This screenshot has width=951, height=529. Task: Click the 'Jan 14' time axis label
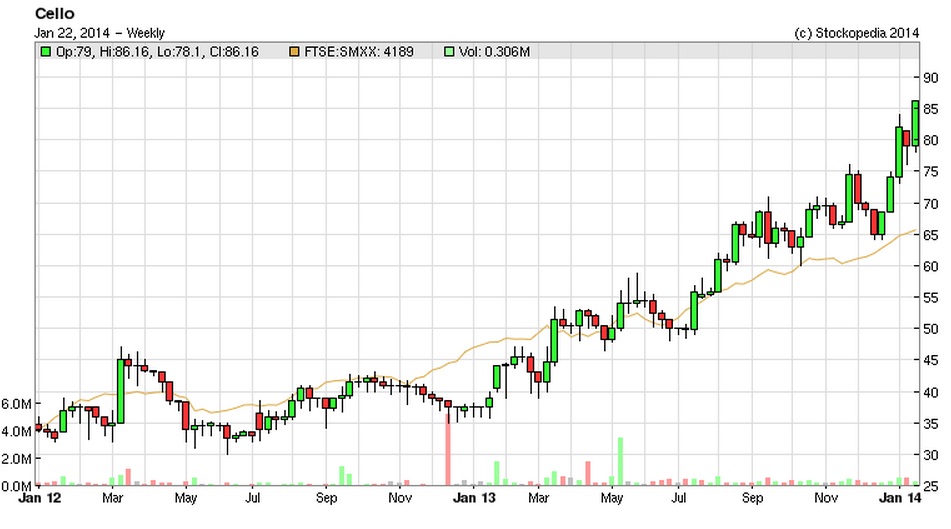(x=900, y=498)
